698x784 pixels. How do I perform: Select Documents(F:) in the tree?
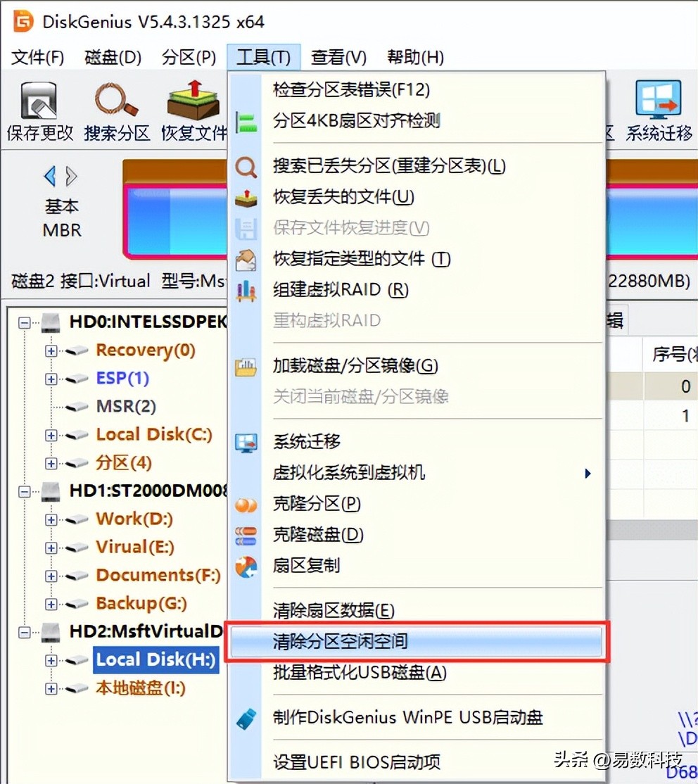(158, 576)
